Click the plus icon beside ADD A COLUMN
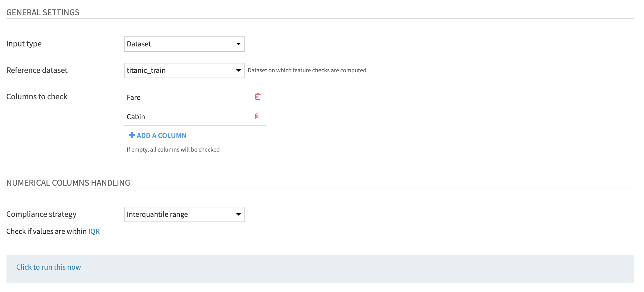The image size is (644, 292). [x=132, y=135]
